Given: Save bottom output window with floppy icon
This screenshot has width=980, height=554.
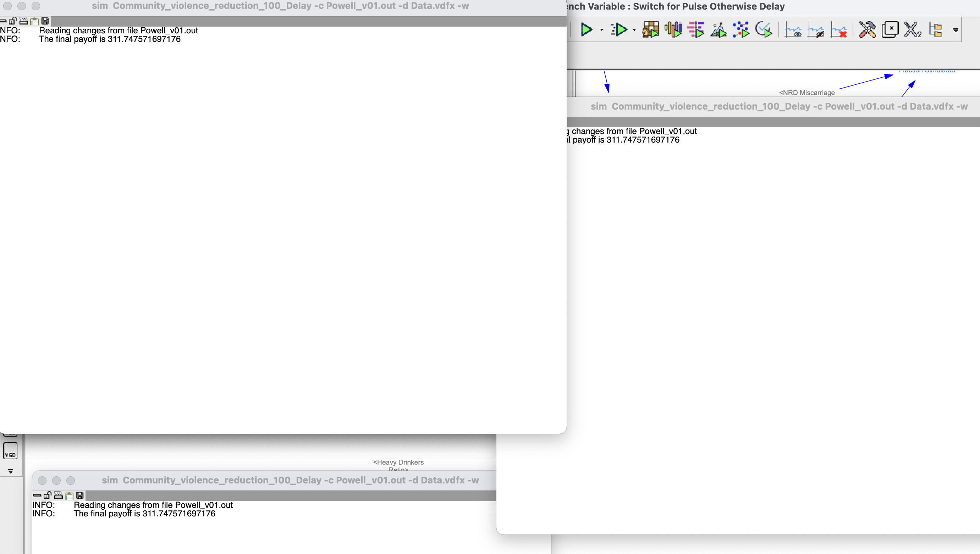Looking at the screenshot, I should pyautogui.click(x=79, y=495).
